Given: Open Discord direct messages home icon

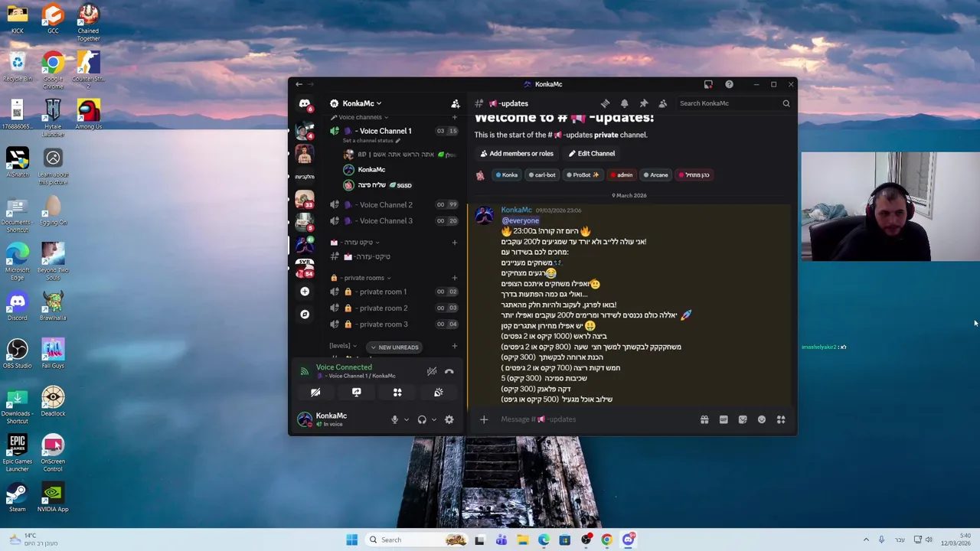Looking at the screenshot, I should (305, 103).
